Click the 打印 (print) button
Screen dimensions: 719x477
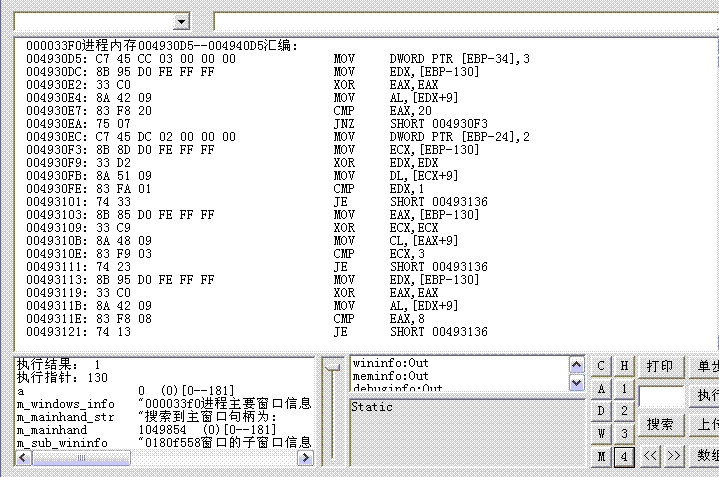[660, 366]
